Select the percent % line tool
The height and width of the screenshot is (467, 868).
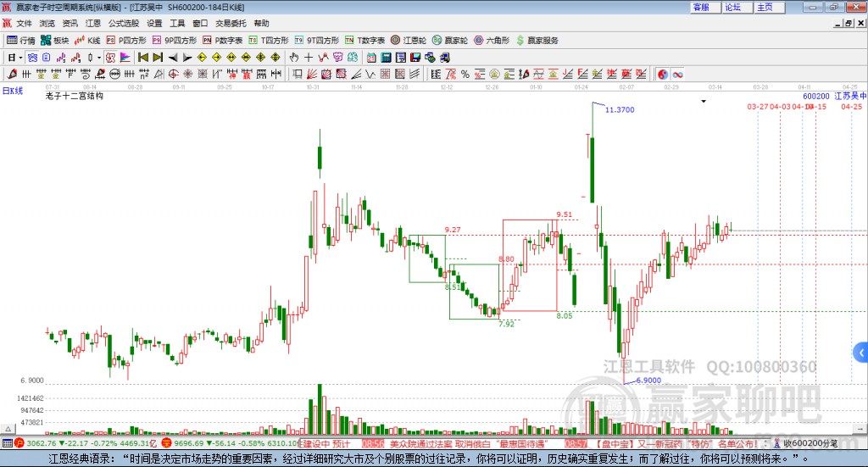click(465, 74)
